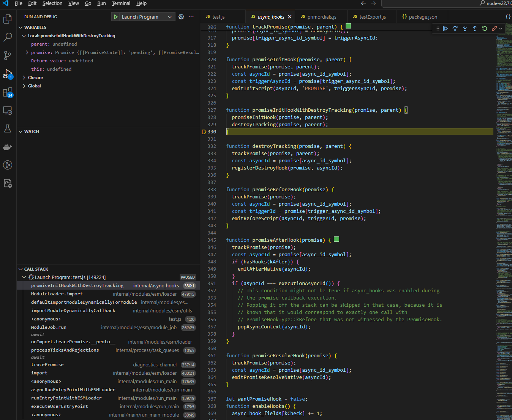Step out of current function

click(475, 29)
